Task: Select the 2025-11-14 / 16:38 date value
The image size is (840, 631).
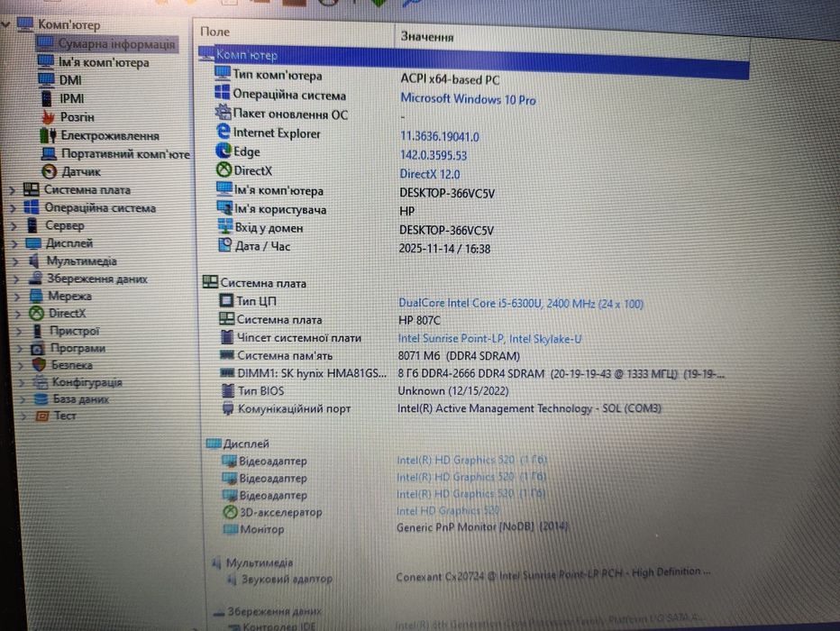Action: [x=444, y=249]
